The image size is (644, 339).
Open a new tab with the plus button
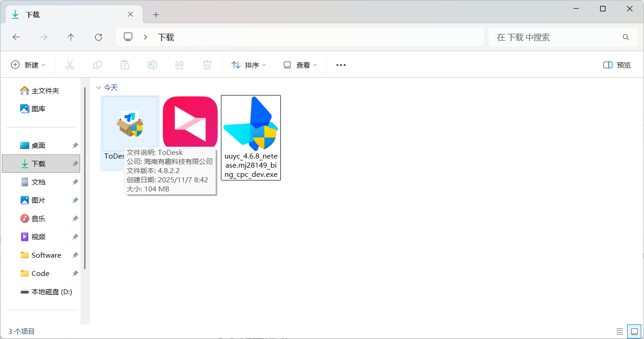pos(156,15)
